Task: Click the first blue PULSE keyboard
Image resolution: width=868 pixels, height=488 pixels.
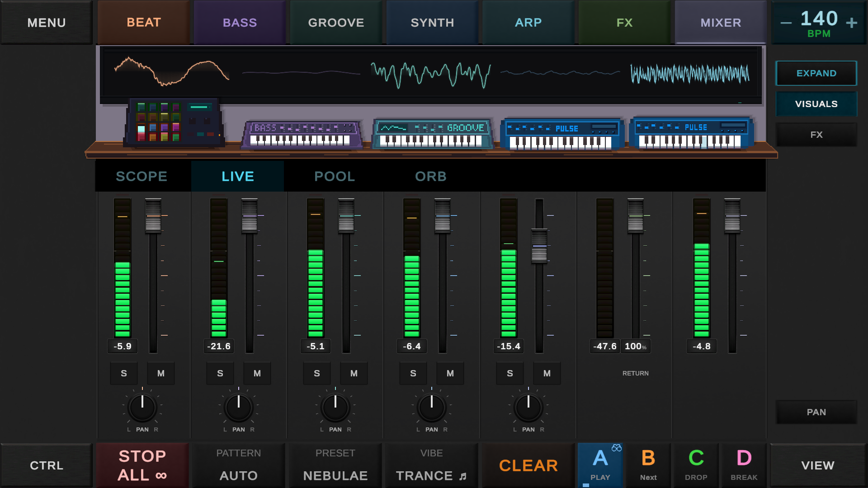Action: [x=561, y=134]
